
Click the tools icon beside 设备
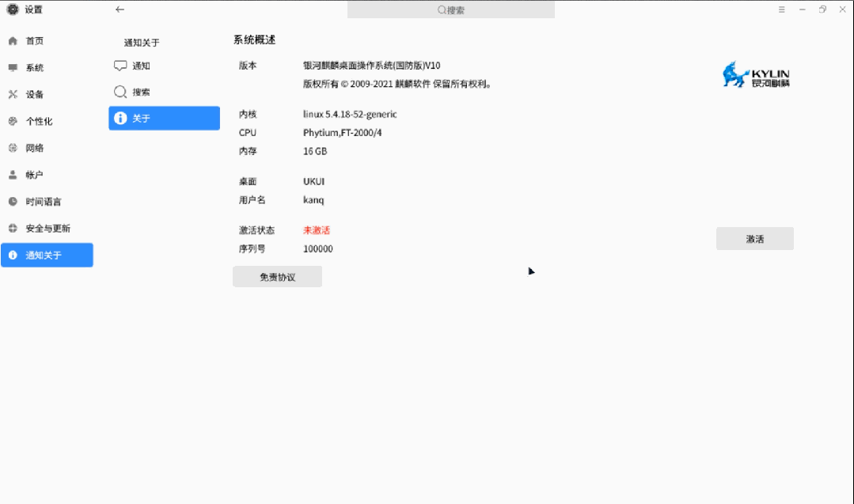pyautogui.click(x=13, y=94)
